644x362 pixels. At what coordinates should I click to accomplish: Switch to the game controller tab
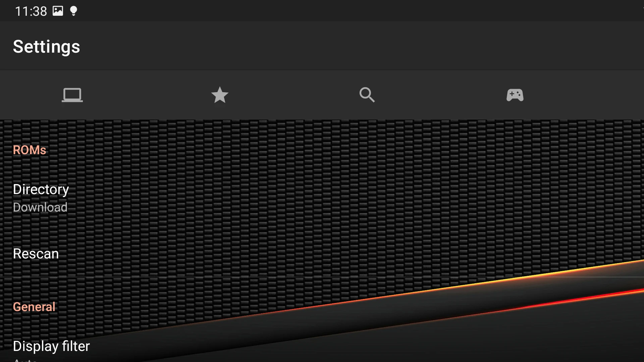[x=515, y=95]
